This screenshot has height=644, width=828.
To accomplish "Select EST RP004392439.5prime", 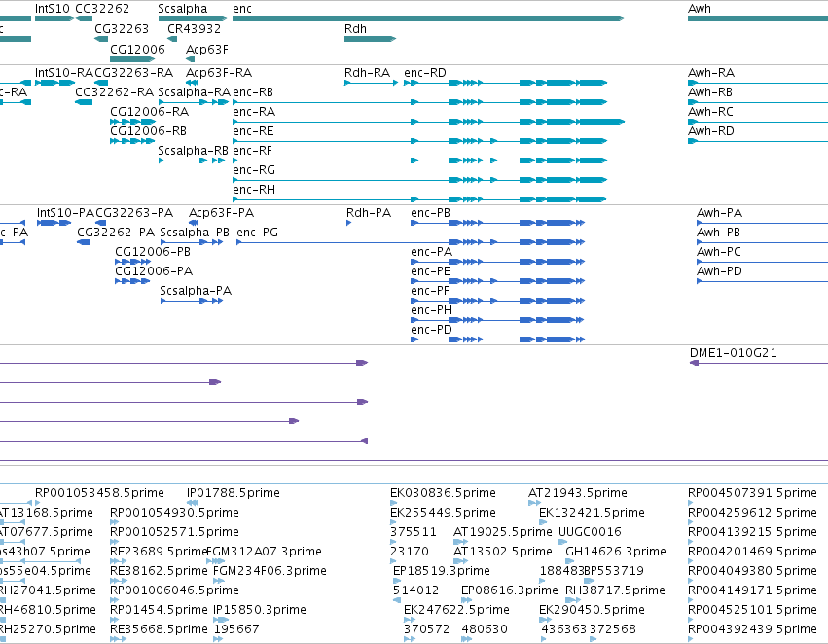I will tap(752, 629).
